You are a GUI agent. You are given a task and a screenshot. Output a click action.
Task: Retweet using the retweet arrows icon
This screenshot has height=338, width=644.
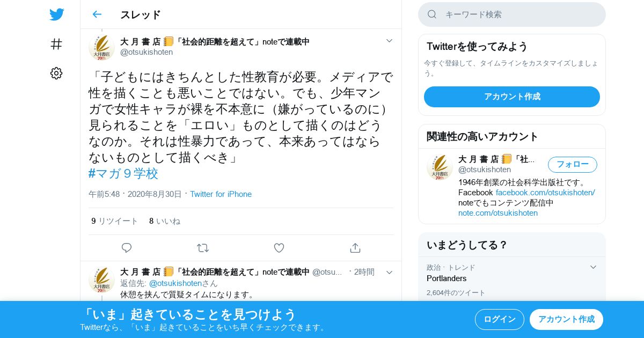pyautogui.click(x=203, y=248)
